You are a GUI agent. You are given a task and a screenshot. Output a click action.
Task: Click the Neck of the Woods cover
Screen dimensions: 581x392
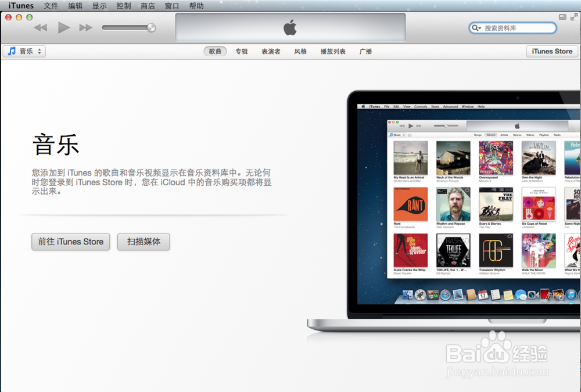pos(453,158)
